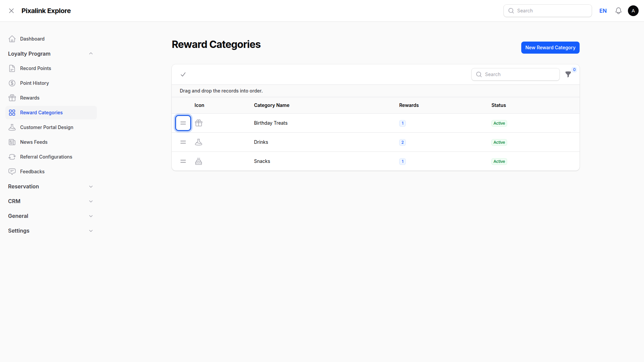Click the gift icon for Birthday Treats
The width and height of the screenshot is (644, 362).
pyautogui.click(x=199, y=123)
